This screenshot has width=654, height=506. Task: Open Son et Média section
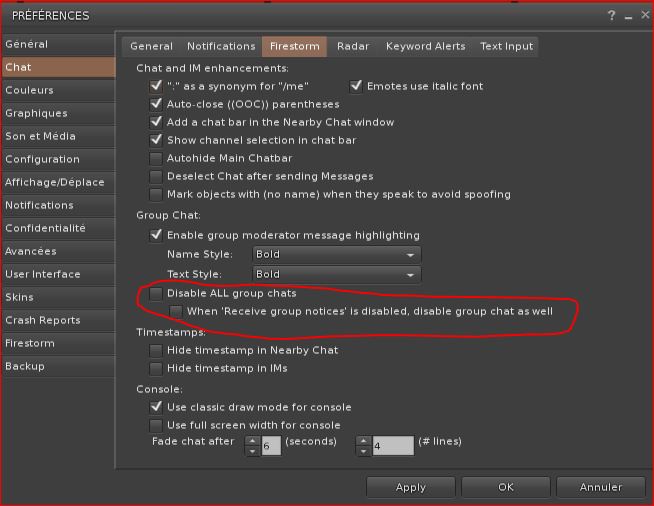[58, 136]
